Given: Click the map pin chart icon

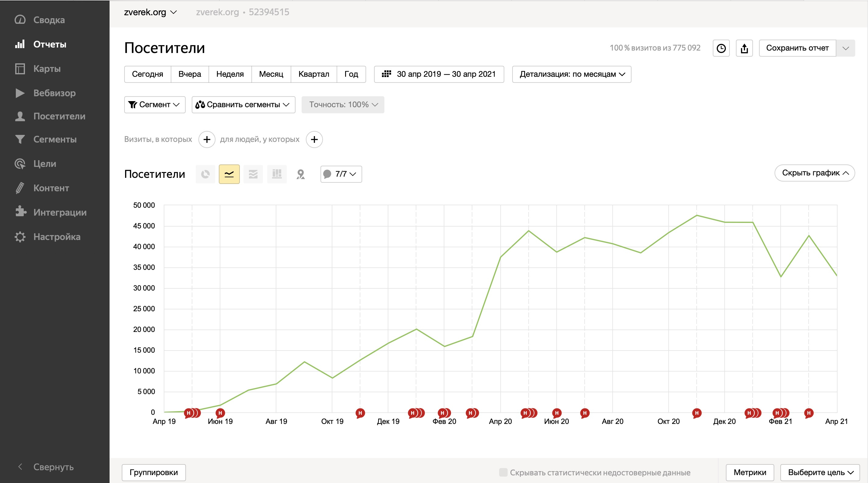Looking at the screenshot, I should pyautogui.click(x=300, y=174).
